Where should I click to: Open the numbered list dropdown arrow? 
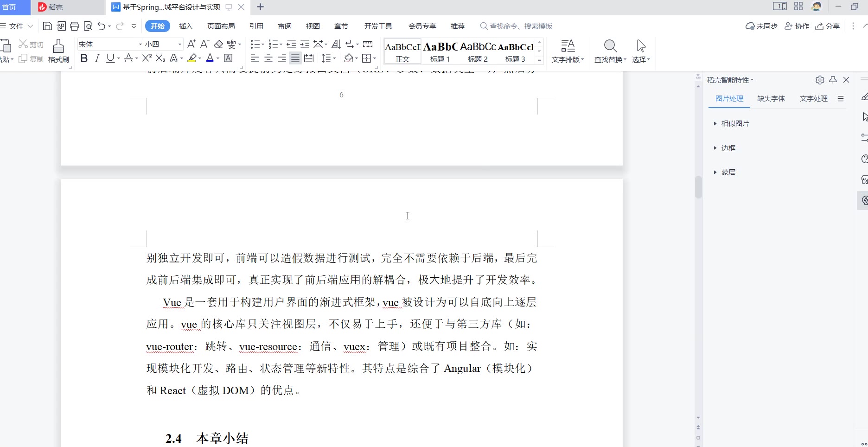281,45
